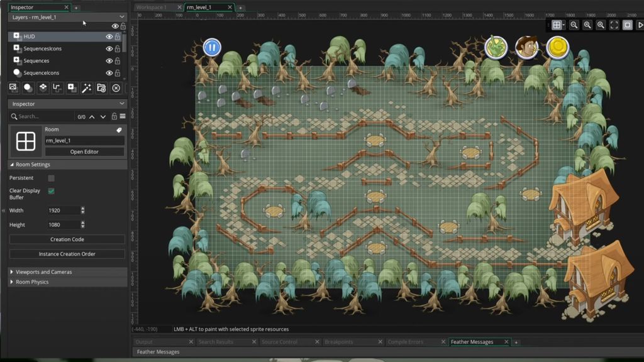Click the Open Editor button

point(84,151)
